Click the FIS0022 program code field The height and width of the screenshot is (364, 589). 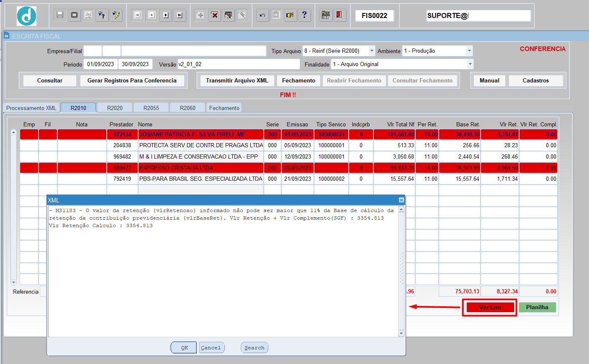[x=375, y=15]
